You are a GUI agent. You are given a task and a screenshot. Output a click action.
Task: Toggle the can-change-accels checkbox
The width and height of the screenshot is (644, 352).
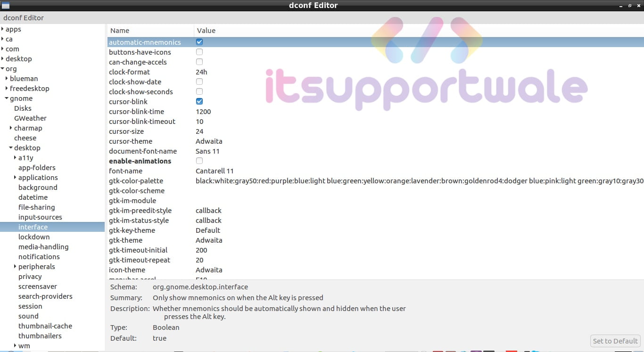coord(199,62)
